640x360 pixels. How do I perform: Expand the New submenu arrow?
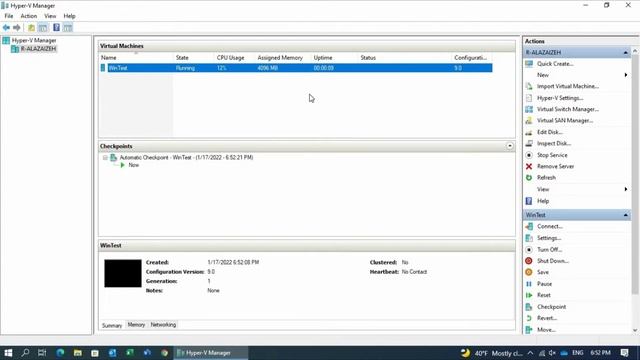(626, 75)
